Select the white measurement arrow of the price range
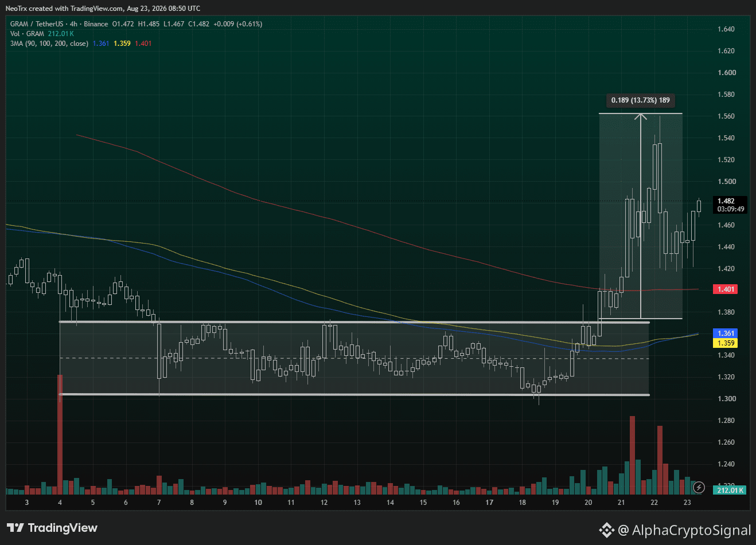 click(x=641, y=216)
